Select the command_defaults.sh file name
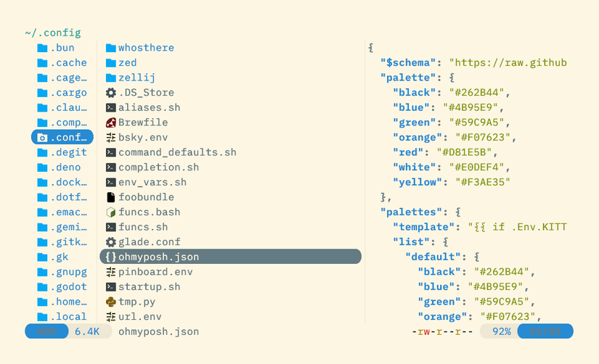The height and width of the screenshot is (364, 599). 177,152
